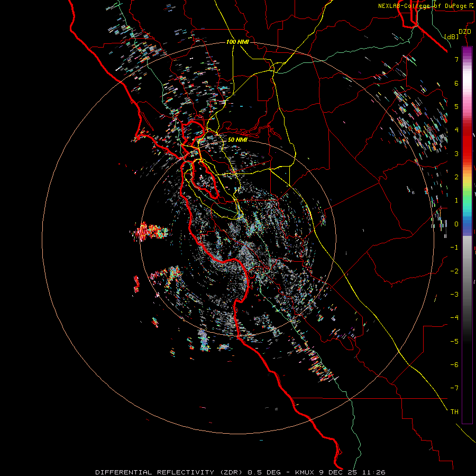
Task: Click the 7 value on the dB scale
Action: pyautogui.click(x=456, y=59)
